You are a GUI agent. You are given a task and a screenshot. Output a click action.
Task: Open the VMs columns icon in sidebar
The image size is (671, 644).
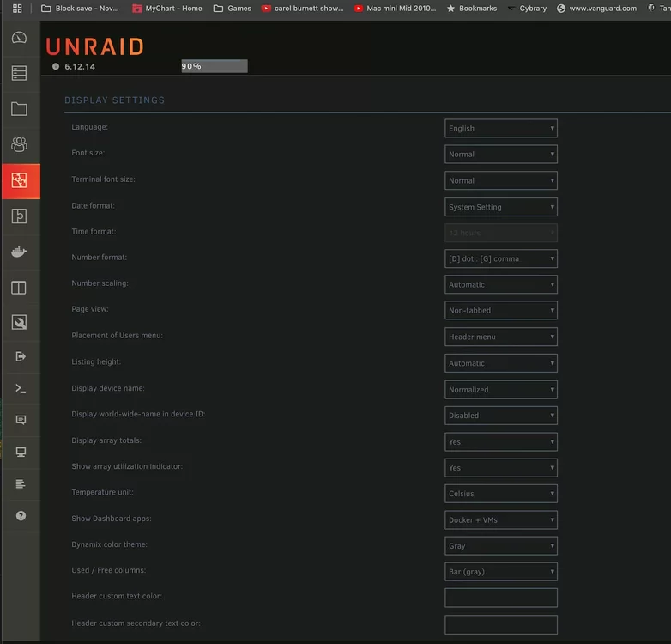tap(19, 288)
